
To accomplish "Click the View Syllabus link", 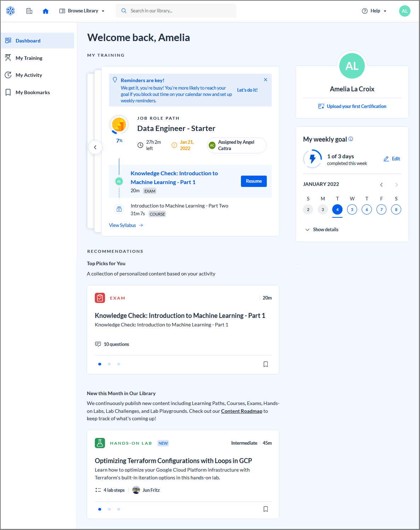I will (126, 225).
